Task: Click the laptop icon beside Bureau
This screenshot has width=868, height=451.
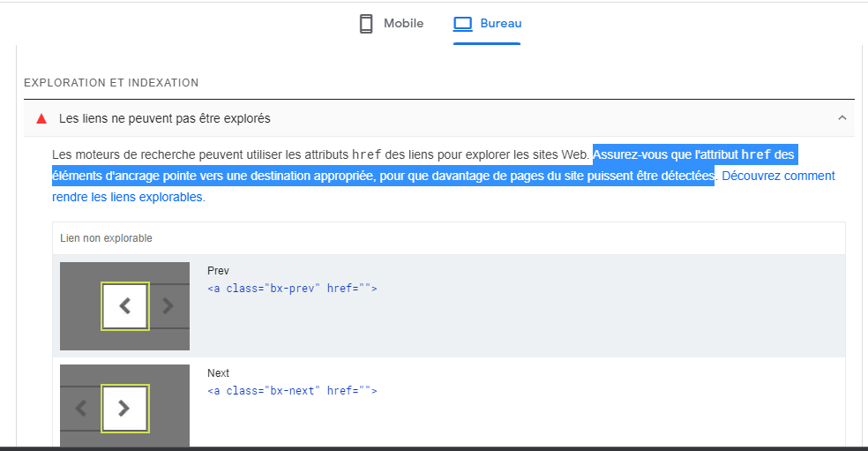Action: pyautogui.click(x=463, y=24)
